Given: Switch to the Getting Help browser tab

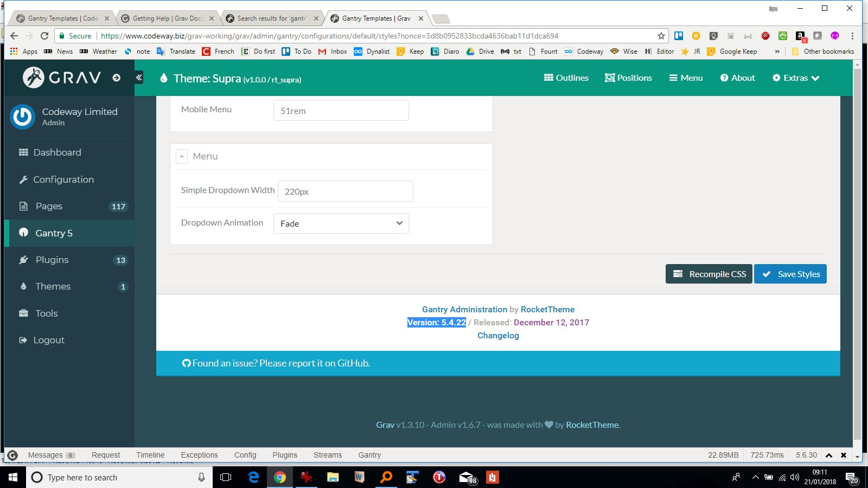Looking at the screenshot, I should (x=168, y=18).
